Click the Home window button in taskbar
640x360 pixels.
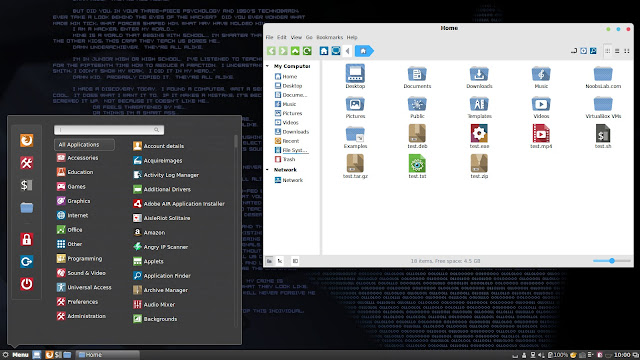[108, 355]
